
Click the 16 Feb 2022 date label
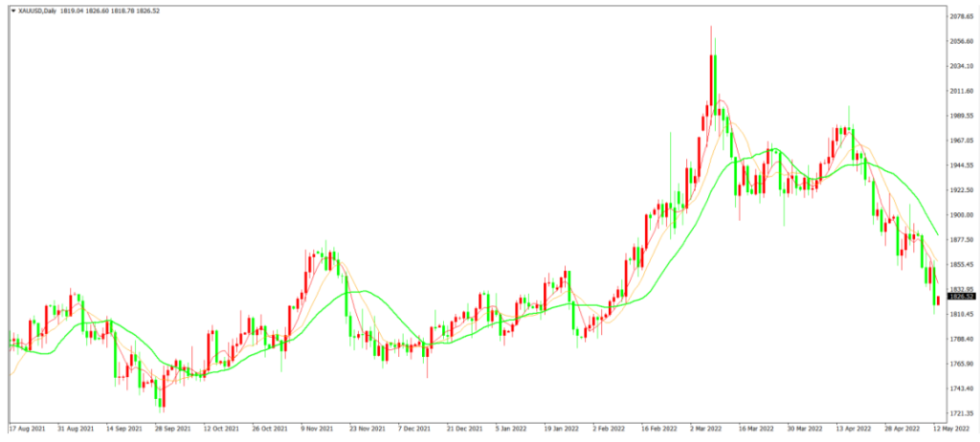tap(659, 429)
